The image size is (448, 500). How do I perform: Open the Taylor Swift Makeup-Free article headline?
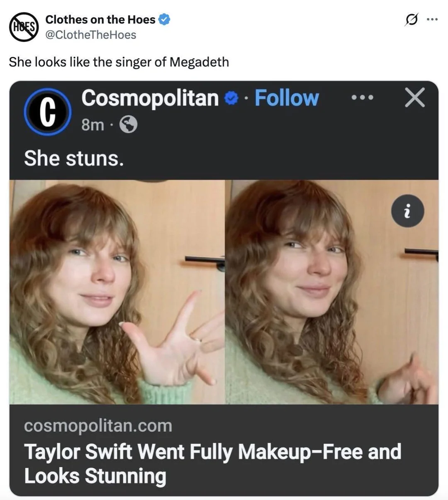[212, 463]
